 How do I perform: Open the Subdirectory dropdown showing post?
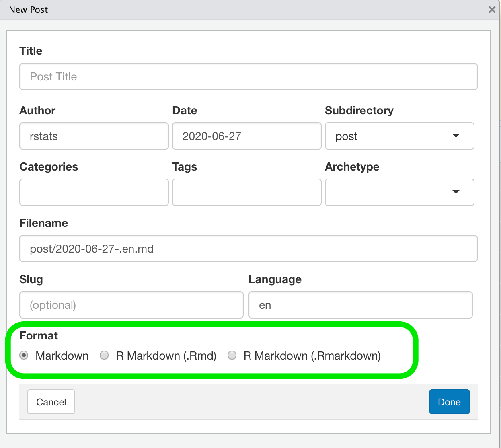[400, 136]
